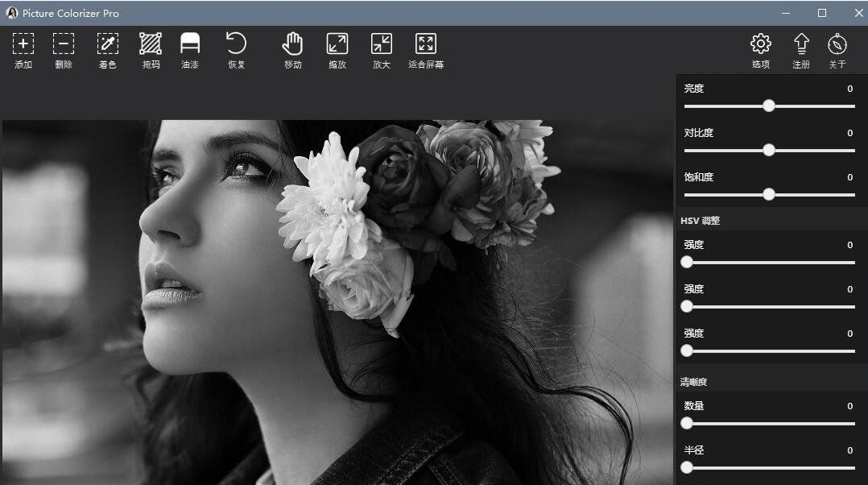Adjust the 饱和度 saturation slider handle

(769, 194)
